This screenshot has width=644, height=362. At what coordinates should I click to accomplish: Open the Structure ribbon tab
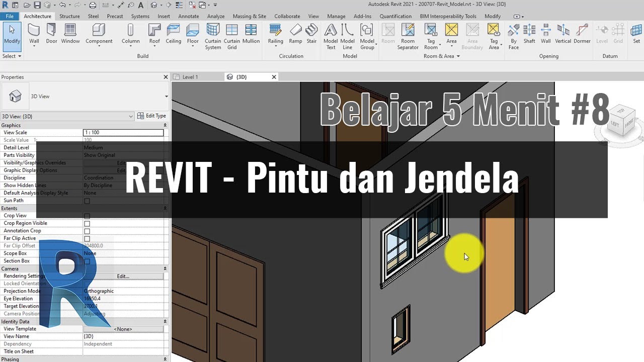[x=69, y=16]
